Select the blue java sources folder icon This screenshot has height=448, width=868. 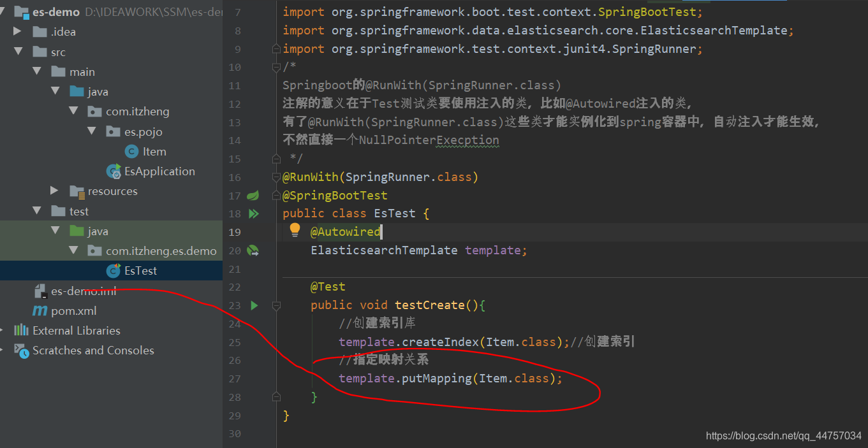pyautogui.click(x=77, y=91)
